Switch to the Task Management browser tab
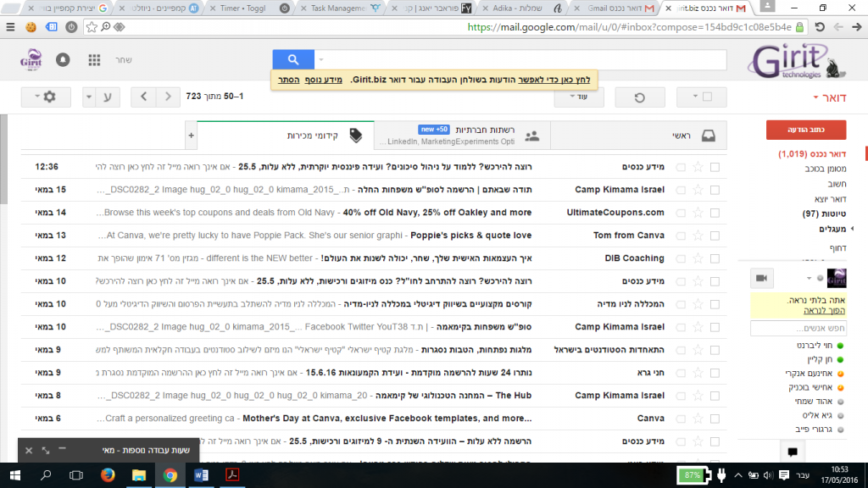 point(338,8)
